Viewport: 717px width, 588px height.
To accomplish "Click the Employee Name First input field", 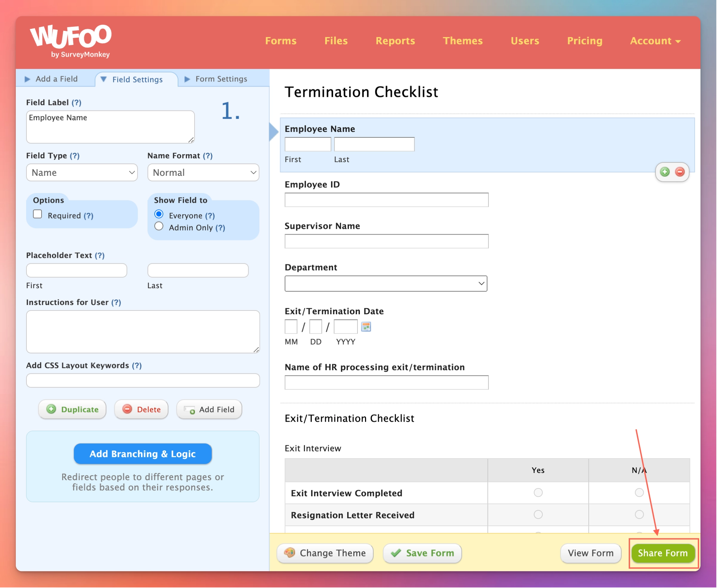I will (308, 144).
